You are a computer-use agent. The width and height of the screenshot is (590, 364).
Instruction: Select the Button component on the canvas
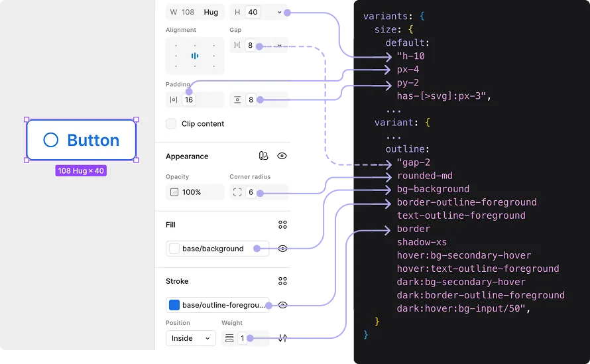82,140
